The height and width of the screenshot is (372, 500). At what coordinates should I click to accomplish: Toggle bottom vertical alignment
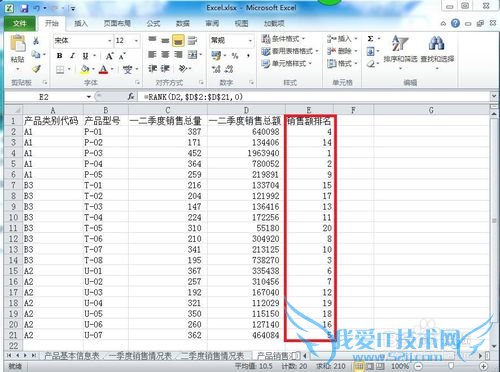[178, 40]
